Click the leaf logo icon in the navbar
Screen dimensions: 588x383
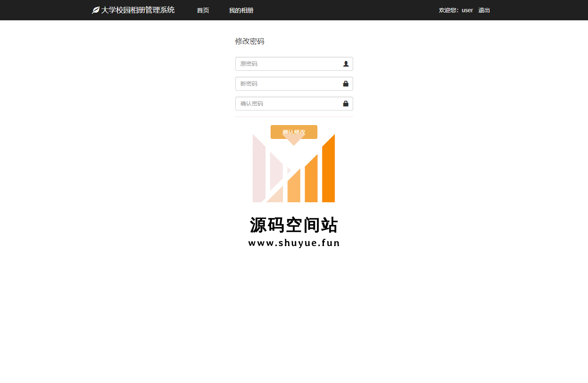tap(96, 10)
